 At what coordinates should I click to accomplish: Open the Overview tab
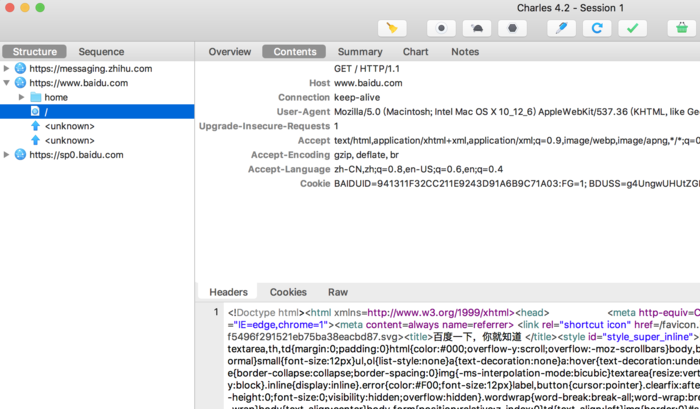pos(229,51)
